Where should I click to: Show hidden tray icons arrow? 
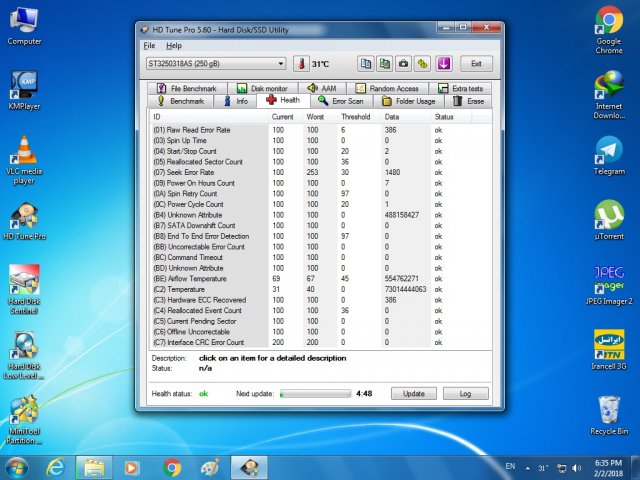pyautogui.click(x=527, y=468)
